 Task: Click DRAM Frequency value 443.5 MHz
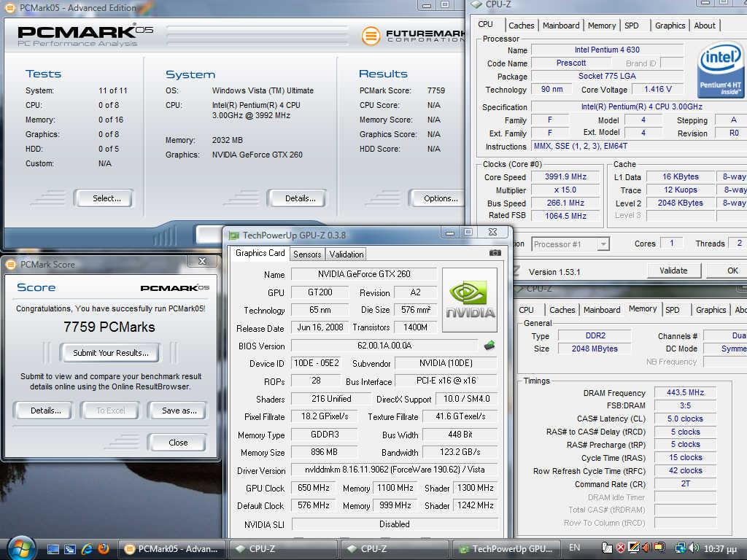[x=685, y=392]
